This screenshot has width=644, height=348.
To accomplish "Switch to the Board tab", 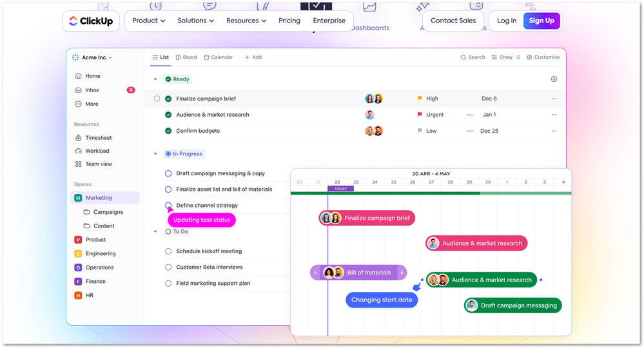I will click(x=186, y=57).
